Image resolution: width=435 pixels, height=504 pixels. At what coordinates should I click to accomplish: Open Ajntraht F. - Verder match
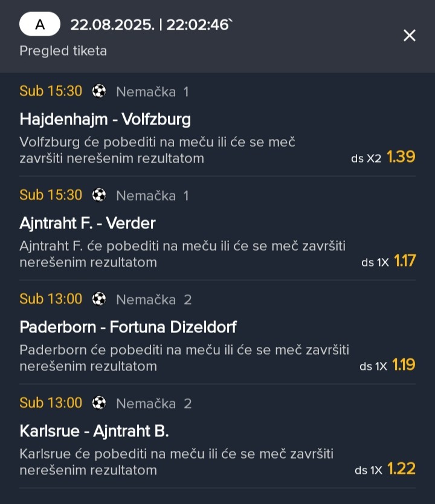click(88, 223)
